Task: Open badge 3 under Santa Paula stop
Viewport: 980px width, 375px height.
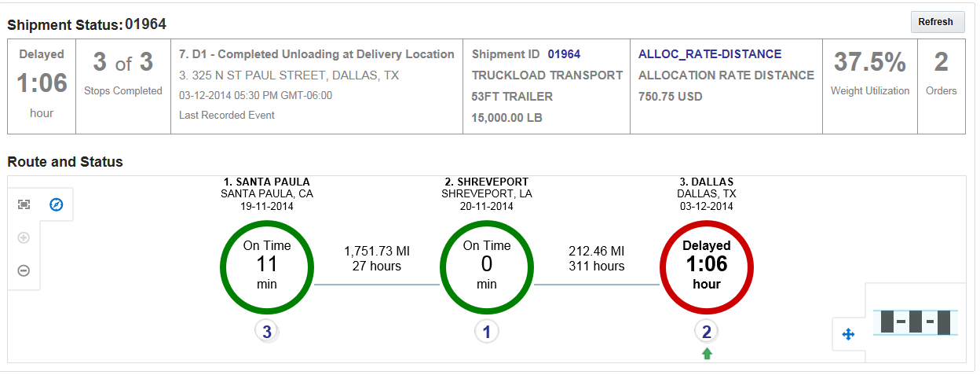Action: [x=267, y=332]
